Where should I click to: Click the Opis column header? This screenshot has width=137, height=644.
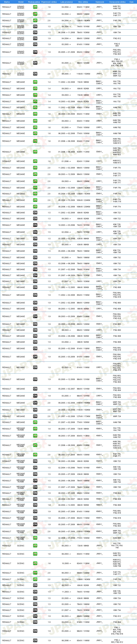[x=131, y=2]
